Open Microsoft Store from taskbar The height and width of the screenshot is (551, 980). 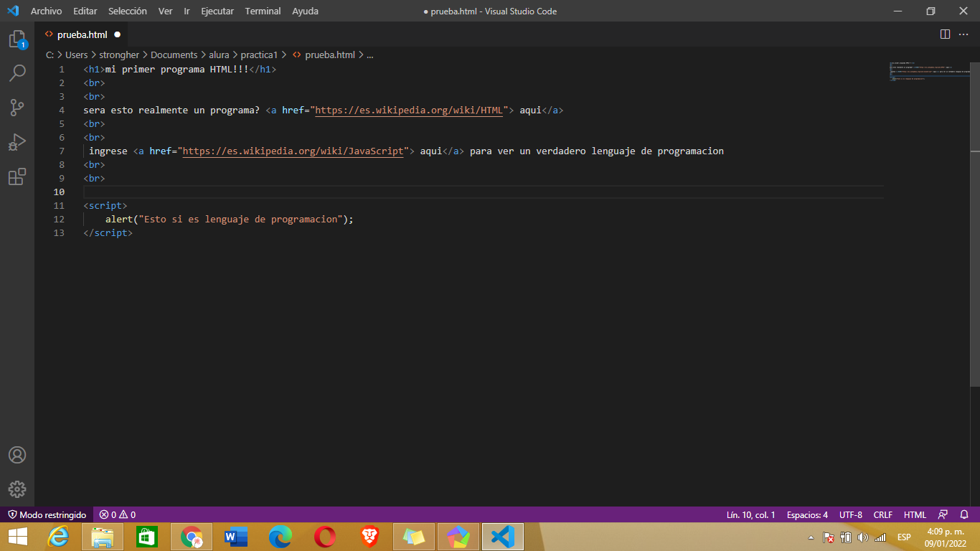point(146,537)
